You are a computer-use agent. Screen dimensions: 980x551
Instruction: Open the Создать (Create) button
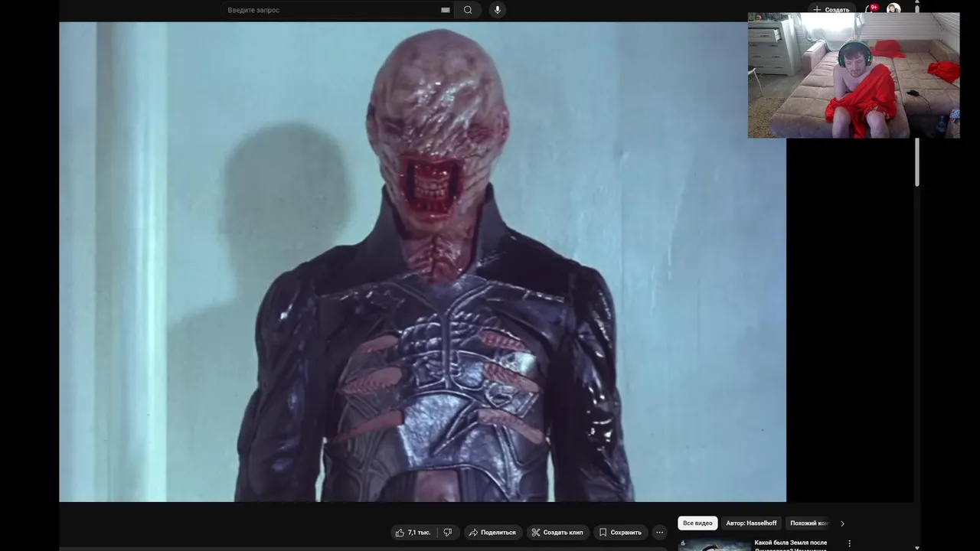(x=831, y=9)
